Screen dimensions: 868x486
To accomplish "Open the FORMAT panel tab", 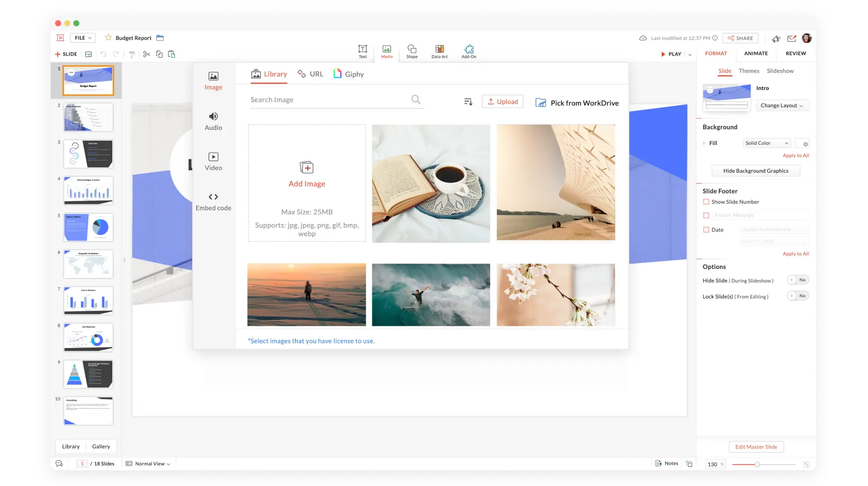I will pos(716,54).
